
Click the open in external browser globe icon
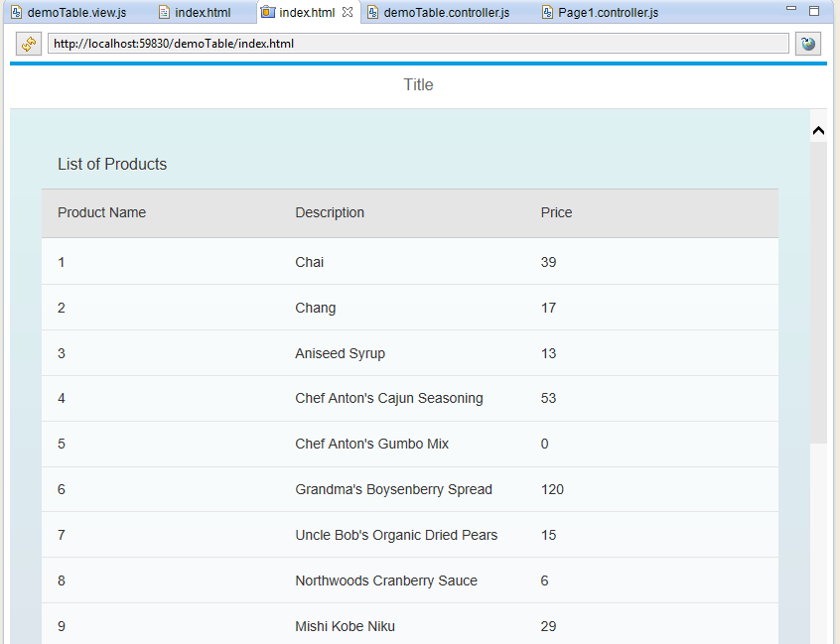click(x=808, y=44)
